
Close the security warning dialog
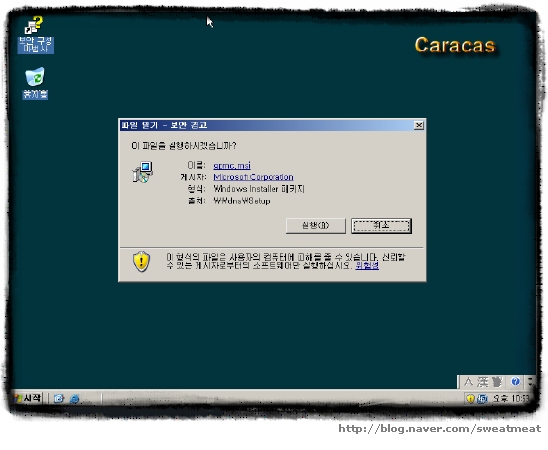pyautogui.click(x=419, y=125)
